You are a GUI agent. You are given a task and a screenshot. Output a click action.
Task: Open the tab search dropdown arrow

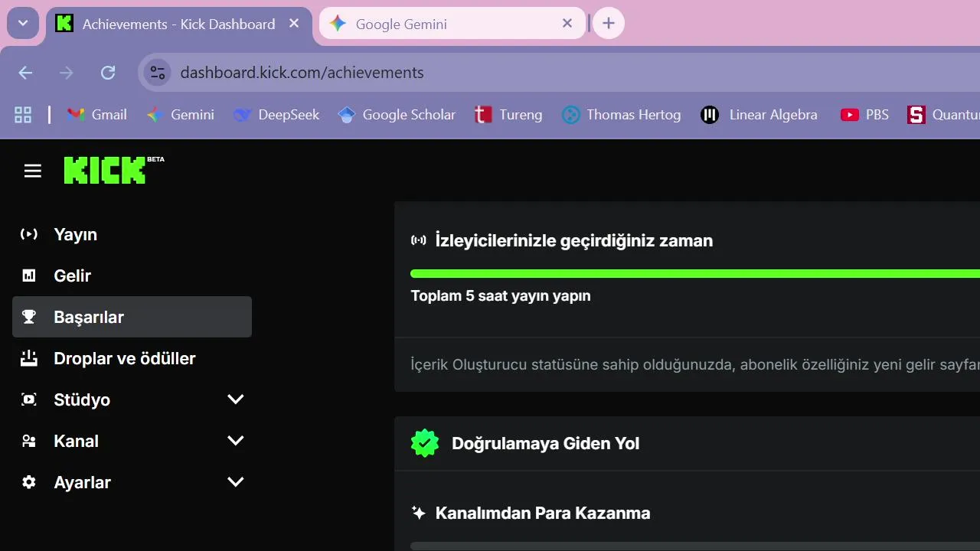[23, 24]
